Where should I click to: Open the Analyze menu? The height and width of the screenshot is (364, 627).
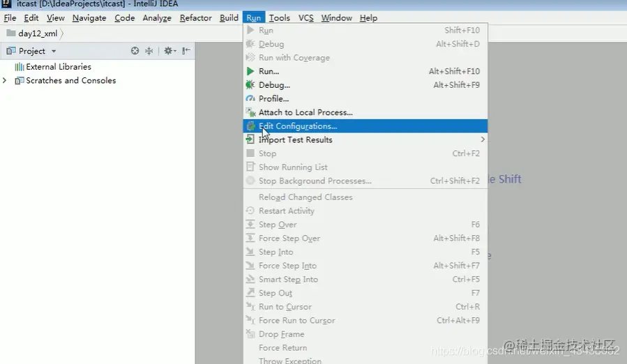(x=157, y=18)
